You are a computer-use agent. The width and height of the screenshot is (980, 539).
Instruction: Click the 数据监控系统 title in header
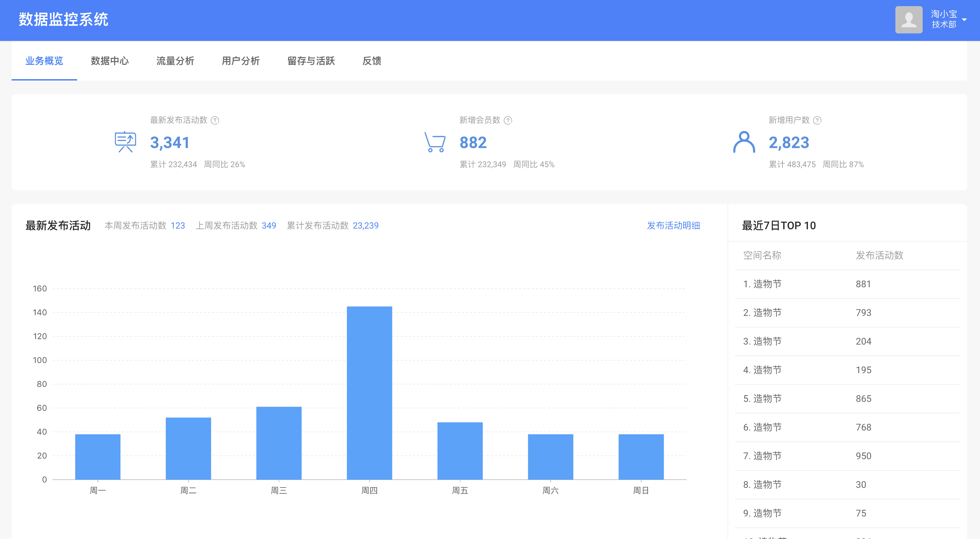(x=63, y=20)
